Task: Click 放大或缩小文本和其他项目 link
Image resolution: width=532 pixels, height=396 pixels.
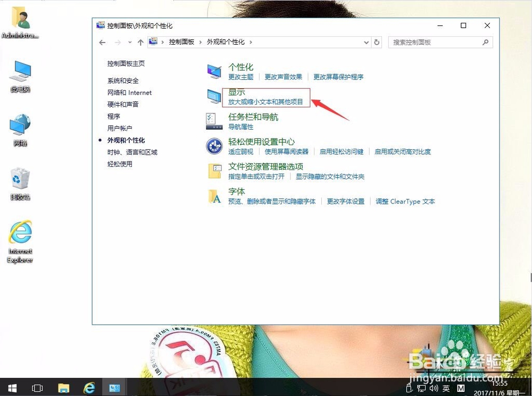Action: [265, 102]
